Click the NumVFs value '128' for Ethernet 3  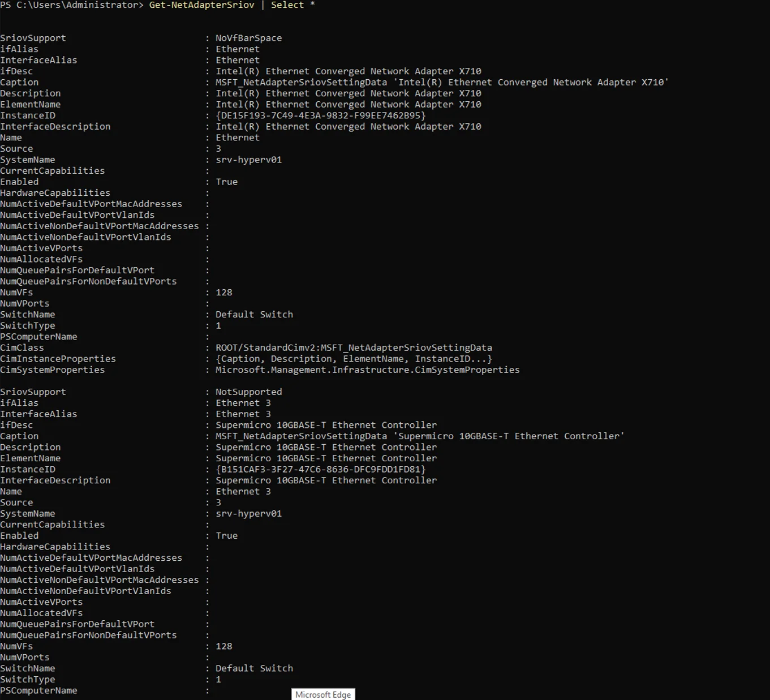tap(224, 646)
